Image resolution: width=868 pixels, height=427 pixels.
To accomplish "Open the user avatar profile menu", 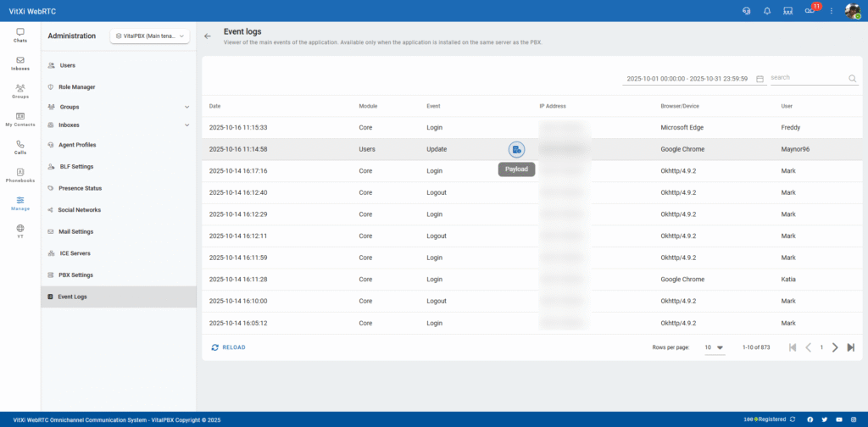I will [x=853, y=11].
